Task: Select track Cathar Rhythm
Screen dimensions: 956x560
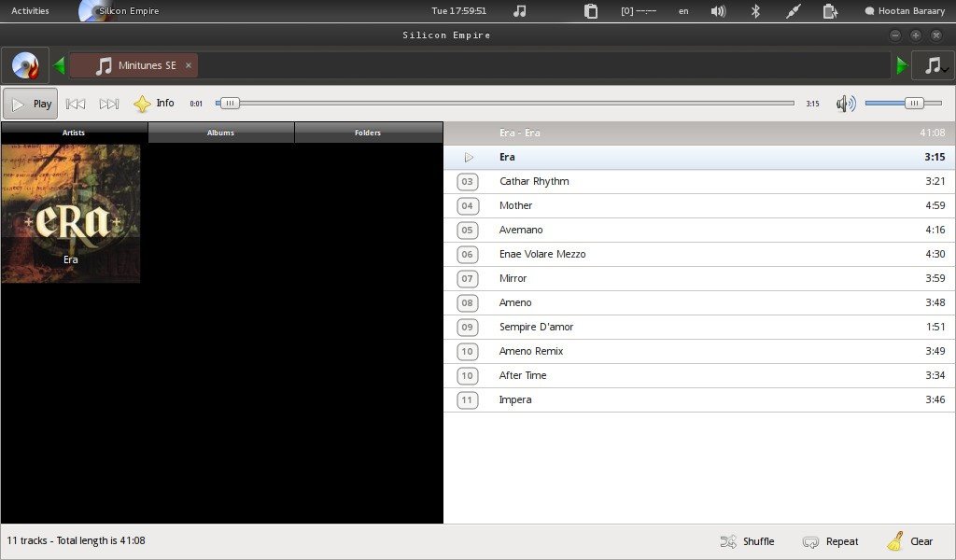Action: [x=699, y=182]
